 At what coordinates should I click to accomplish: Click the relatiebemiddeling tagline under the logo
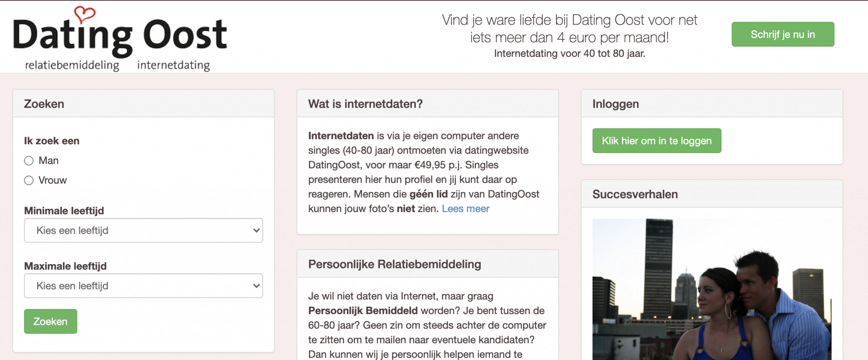click(72, 65)
